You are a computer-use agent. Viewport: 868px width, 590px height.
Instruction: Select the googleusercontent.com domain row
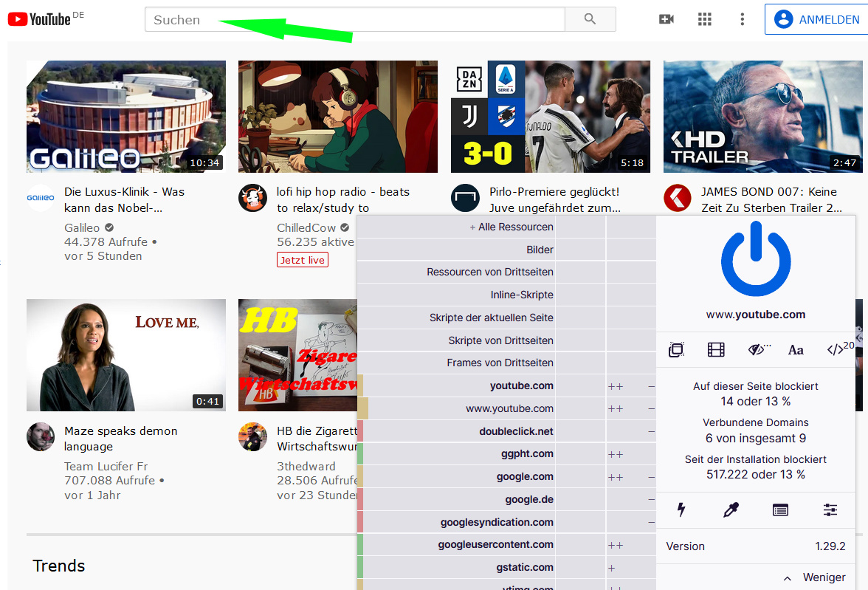tap(455, 544)
